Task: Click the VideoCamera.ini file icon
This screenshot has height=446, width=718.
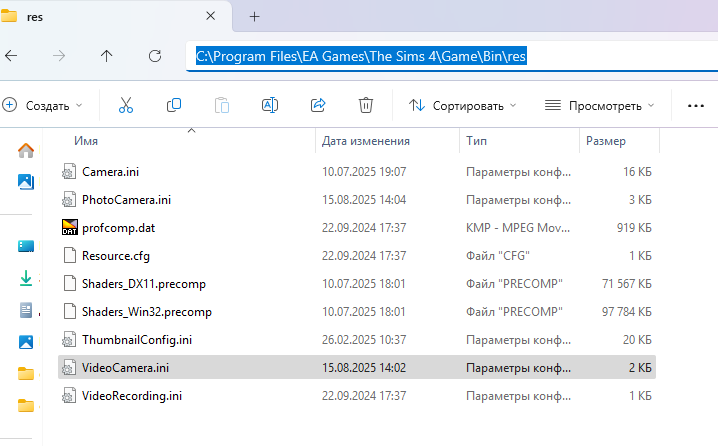Action: [69, 368]
